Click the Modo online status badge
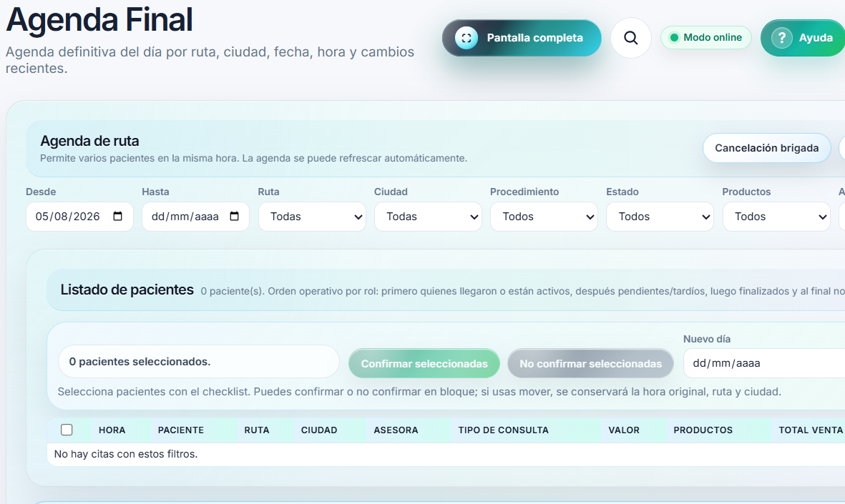 pos(706,38)
